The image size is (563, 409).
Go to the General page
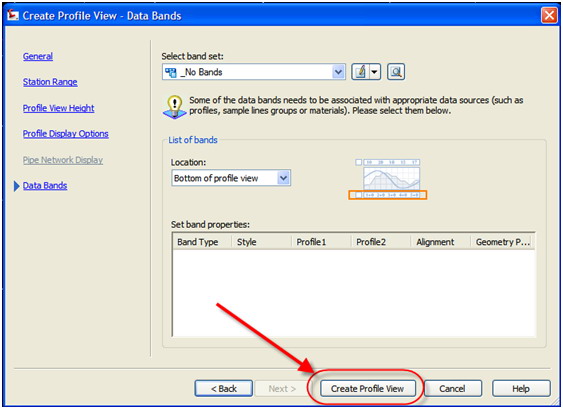(x=38, y=56)
